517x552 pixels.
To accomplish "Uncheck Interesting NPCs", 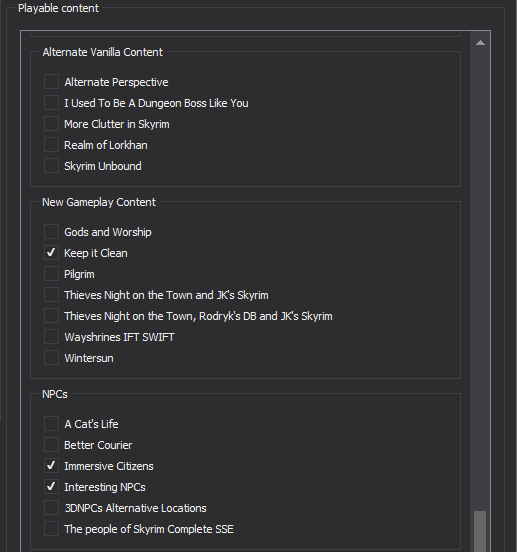I will tap(51, 487).
